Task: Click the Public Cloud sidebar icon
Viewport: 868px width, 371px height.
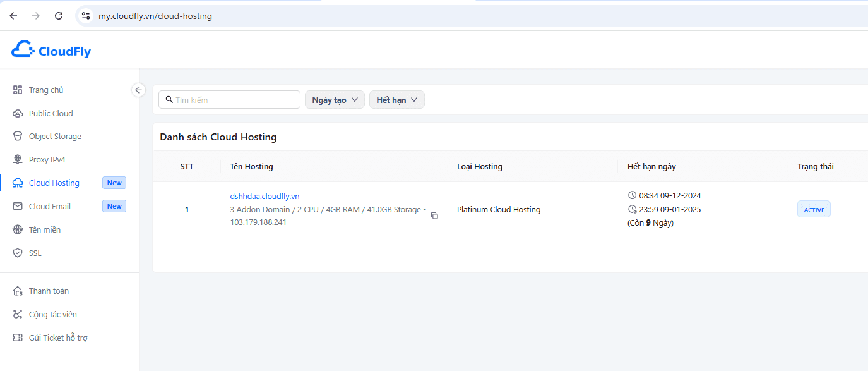Action: pos(18,113)
